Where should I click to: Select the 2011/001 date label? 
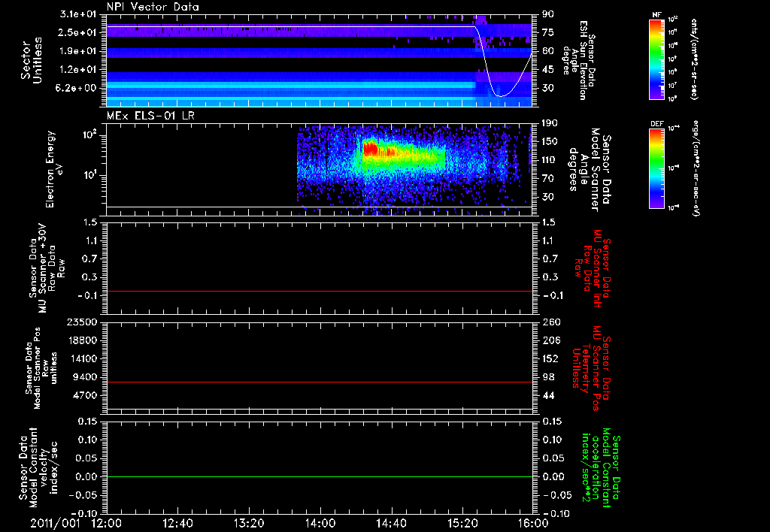click(55, 524)
